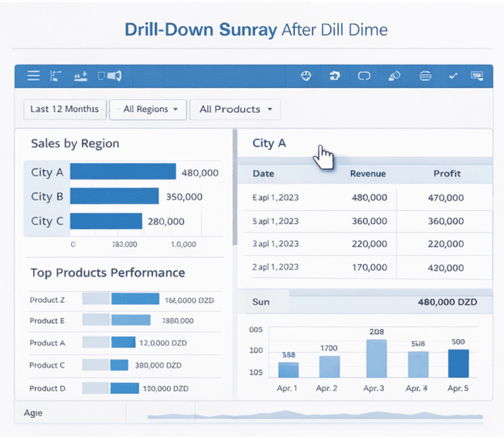This screenshot has width=504, height=437.
Task: Click the megaphone announcement icon
Action: point(110,76)
